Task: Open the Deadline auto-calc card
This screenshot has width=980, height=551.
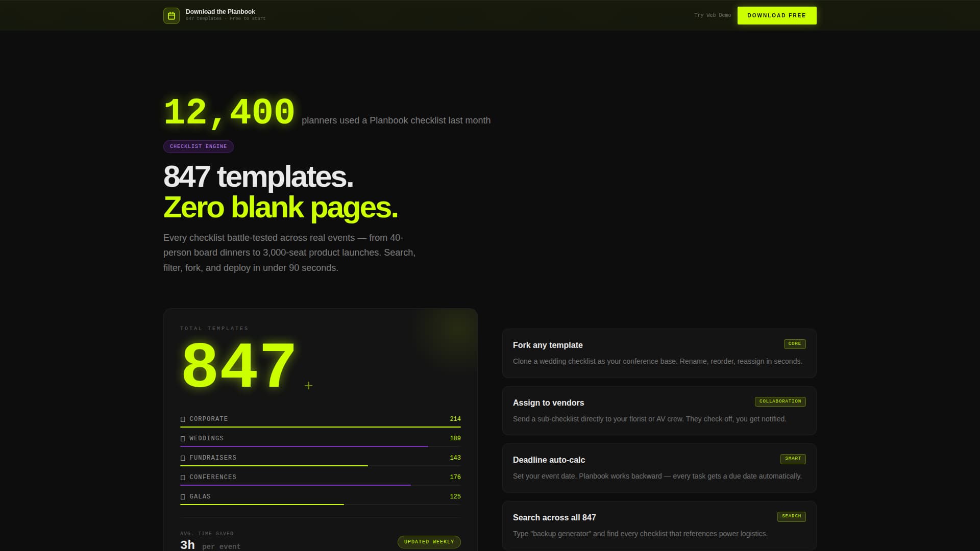Action: pyautogui.click(x=659, y=468)
